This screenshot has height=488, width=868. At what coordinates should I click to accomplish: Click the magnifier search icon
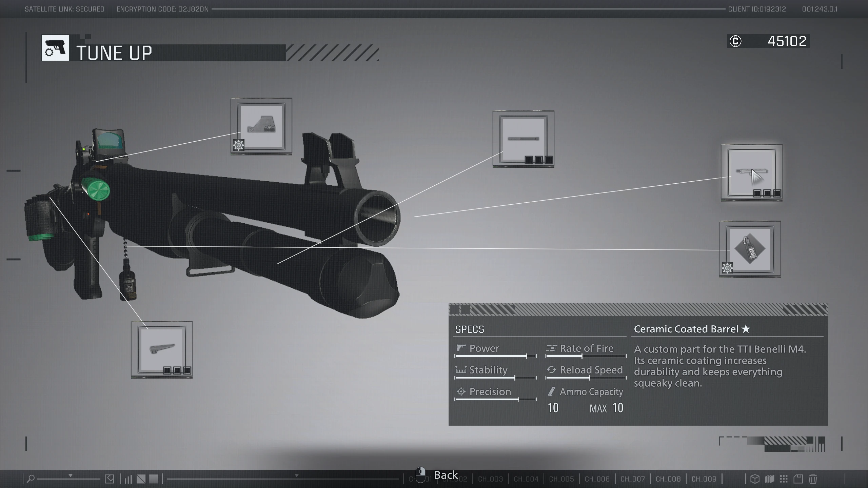(31, 479)
